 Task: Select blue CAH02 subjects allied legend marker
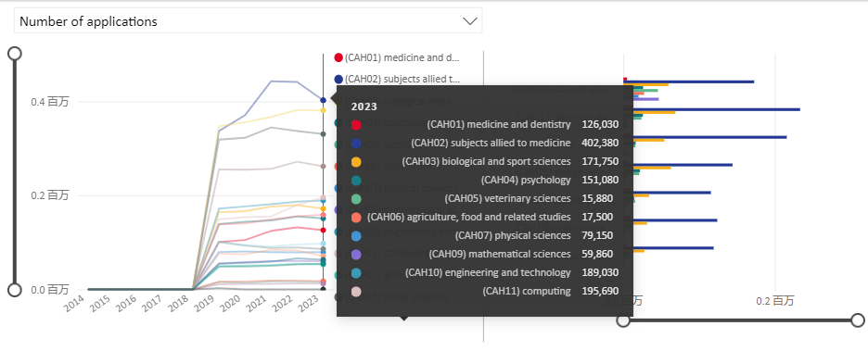point(338,79)
